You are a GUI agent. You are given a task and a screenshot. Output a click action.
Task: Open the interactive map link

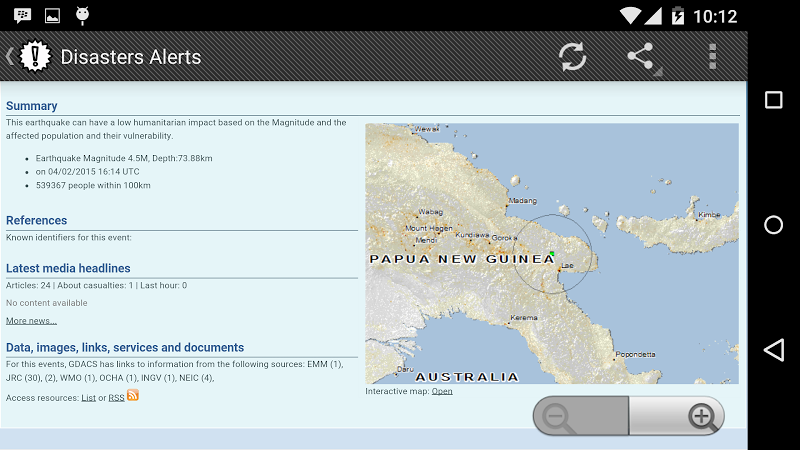click(442, 391)
